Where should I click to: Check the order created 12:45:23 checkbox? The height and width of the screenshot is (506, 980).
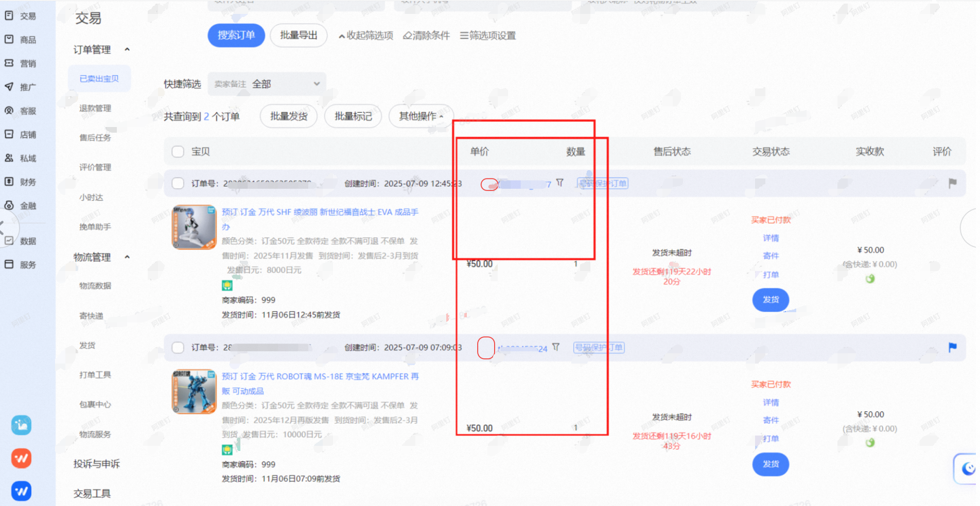[x=178, y=183]
